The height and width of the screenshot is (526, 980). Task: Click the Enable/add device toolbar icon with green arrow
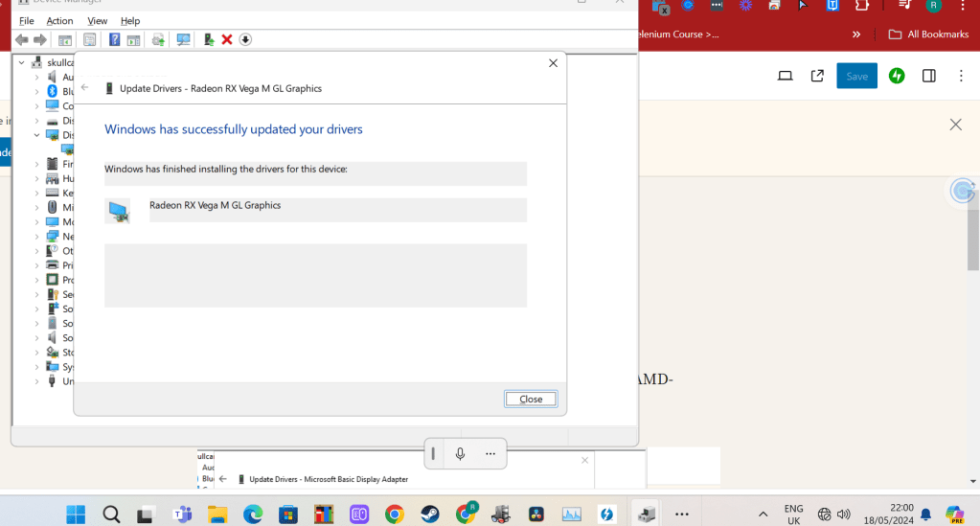pyautogui.click(x=209, y=40)
